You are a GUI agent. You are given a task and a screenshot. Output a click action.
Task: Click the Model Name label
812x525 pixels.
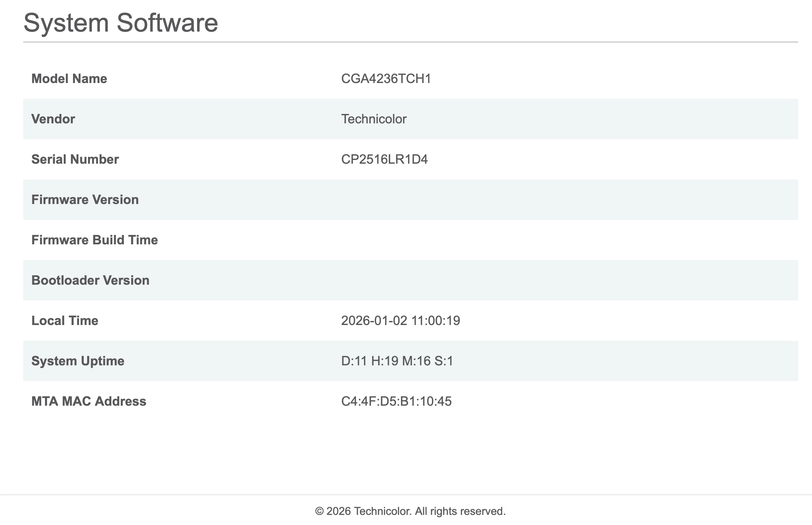69,79
